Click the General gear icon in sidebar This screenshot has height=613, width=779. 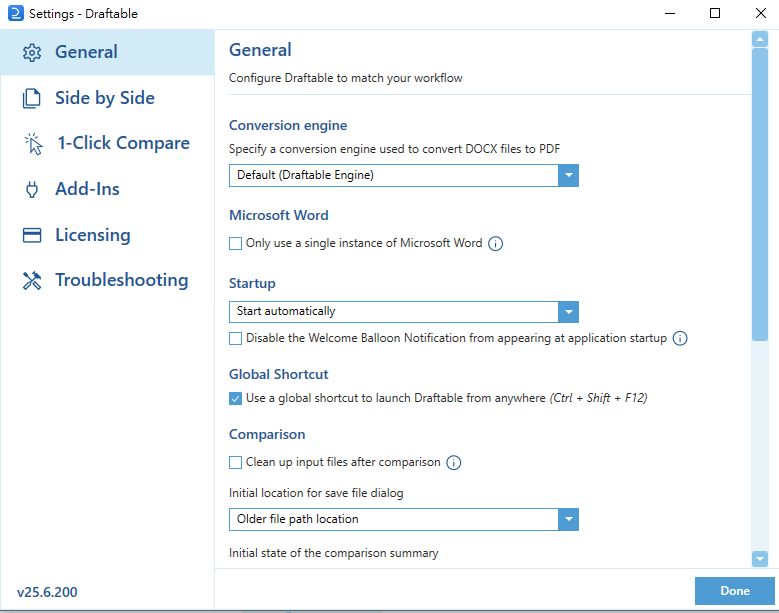pyautogui.click(x=32, y=53)
